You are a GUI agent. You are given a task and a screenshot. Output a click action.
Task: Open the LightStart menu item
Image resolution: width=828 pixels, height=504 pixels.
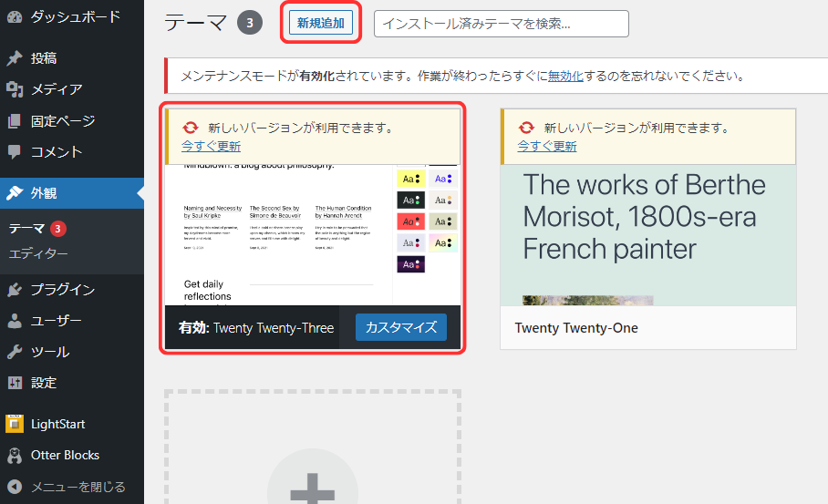[72, 424]
